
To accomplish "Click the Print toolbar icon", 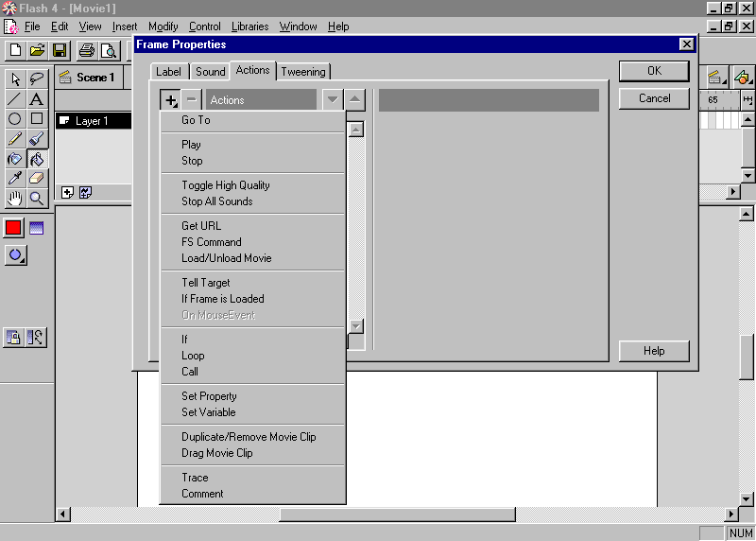I will point(87,50).
